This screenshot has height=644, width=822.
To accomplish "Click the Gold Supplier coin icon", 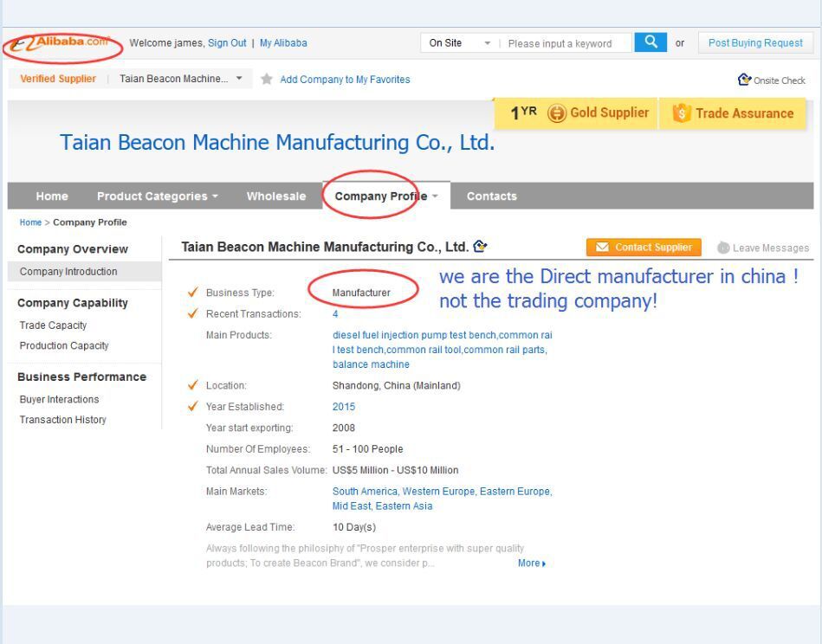I will (x=557, y=113).
